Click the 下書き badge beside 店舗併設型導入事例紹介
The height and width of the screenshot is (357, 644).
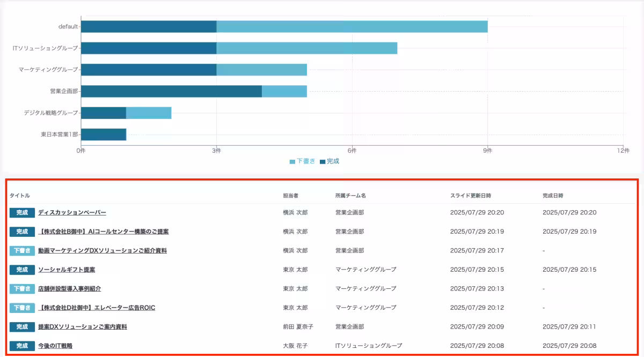pos(22,288)
